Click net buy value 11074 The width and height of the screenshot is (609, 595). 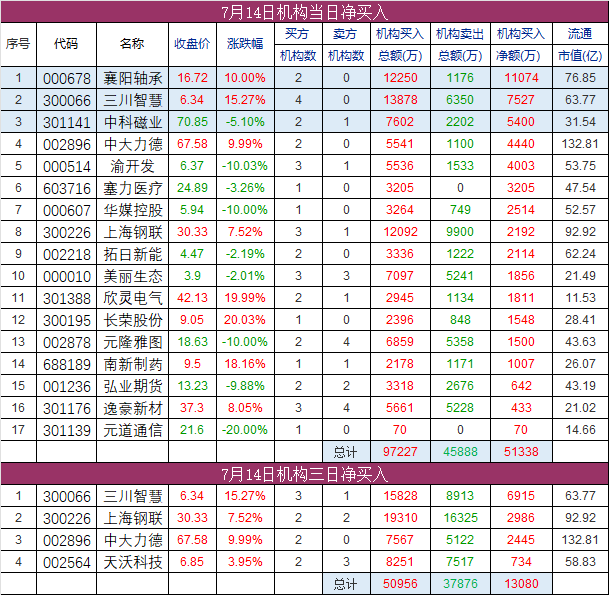521,78
